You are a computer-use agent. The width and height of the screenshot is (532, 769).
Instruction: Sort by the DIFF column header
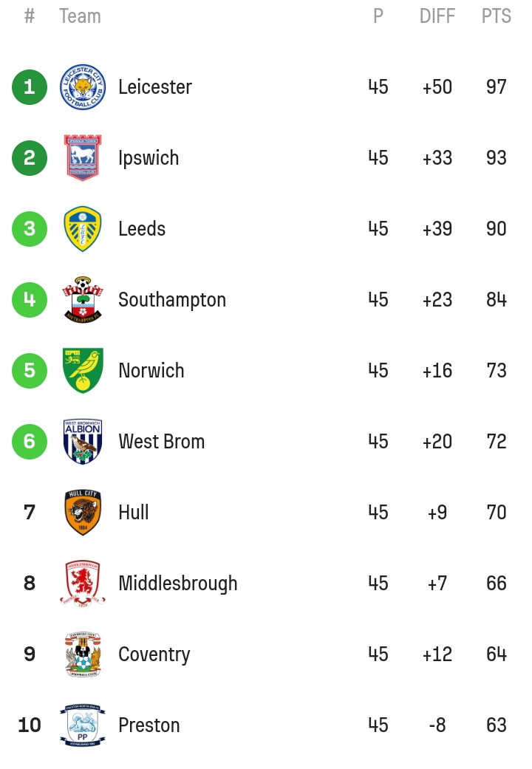[437, 16]
